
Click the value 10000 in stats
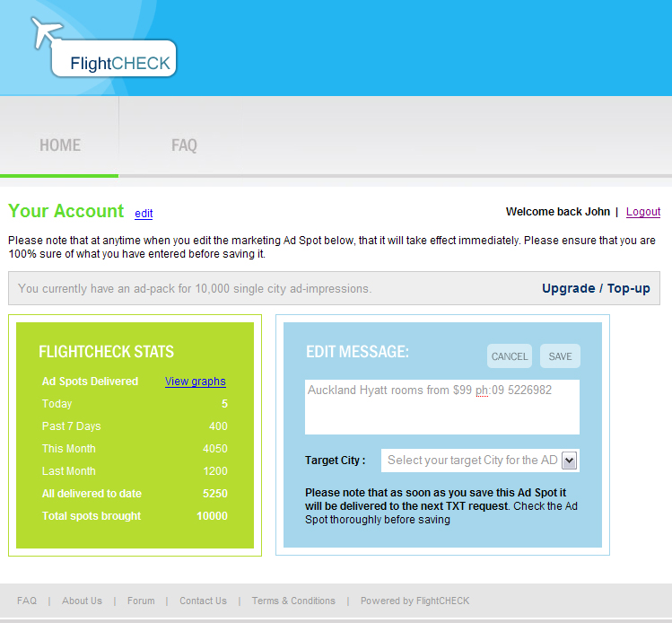(212, 516)
